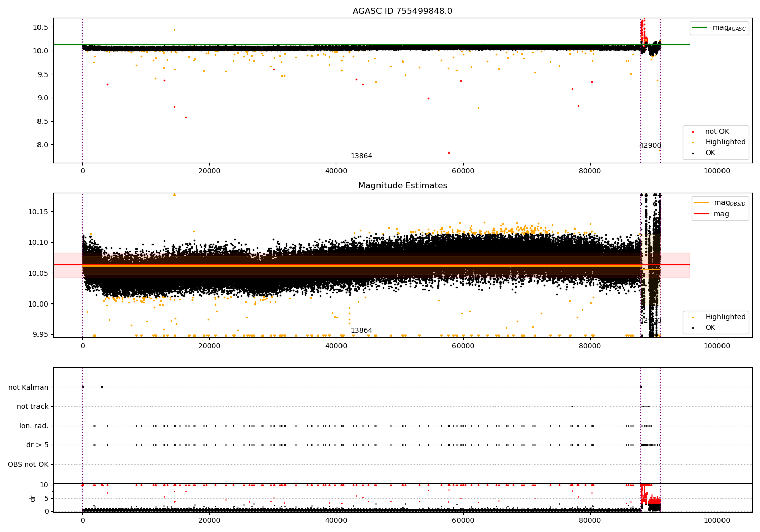760x532 pixels.
Task: Click the 'dr' y-axis label
Action: coord(33,498)
